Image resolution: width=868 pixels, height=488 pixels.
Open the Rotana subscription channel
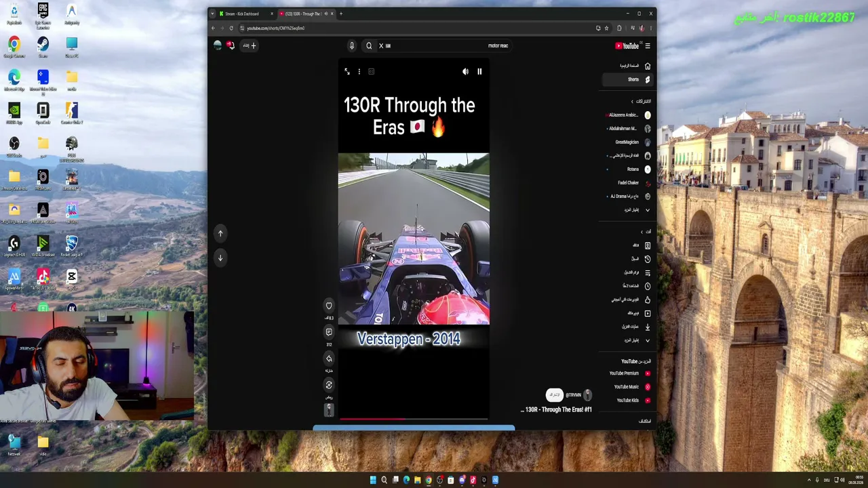[627, 169]
